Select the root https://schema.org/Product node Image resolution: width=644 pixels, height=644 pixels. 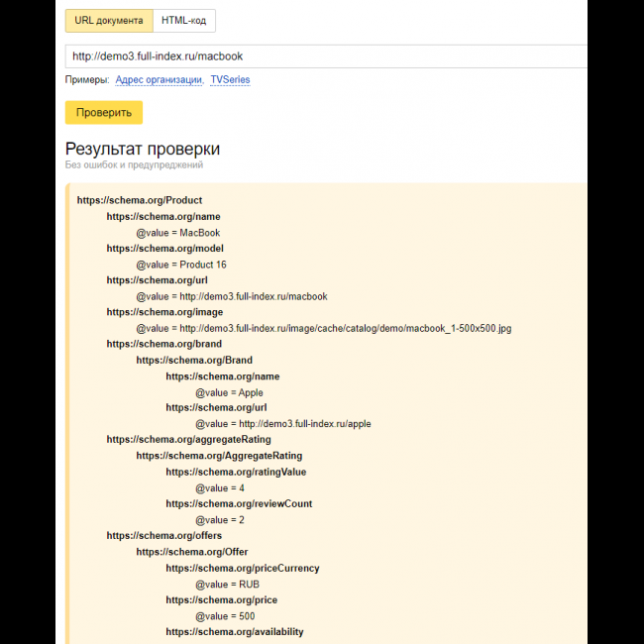pyautogui.click(x=139, y=201)
